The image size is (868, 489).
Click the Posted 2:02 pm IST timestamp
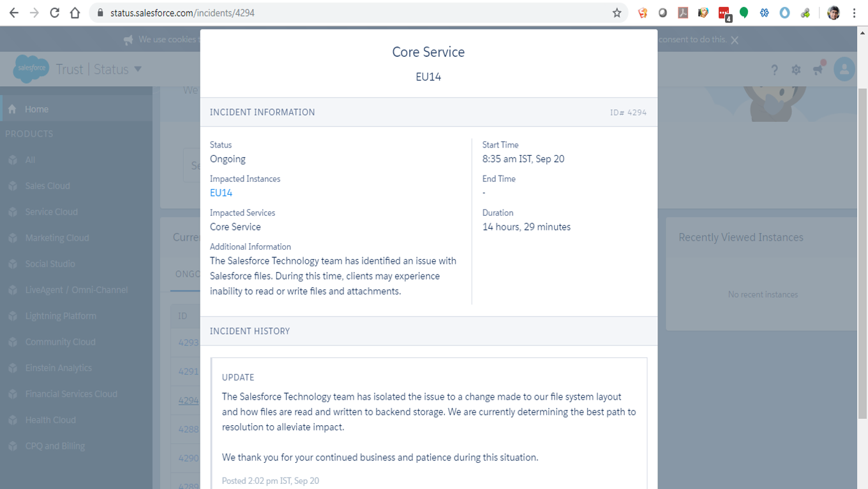tap(271, 481)
